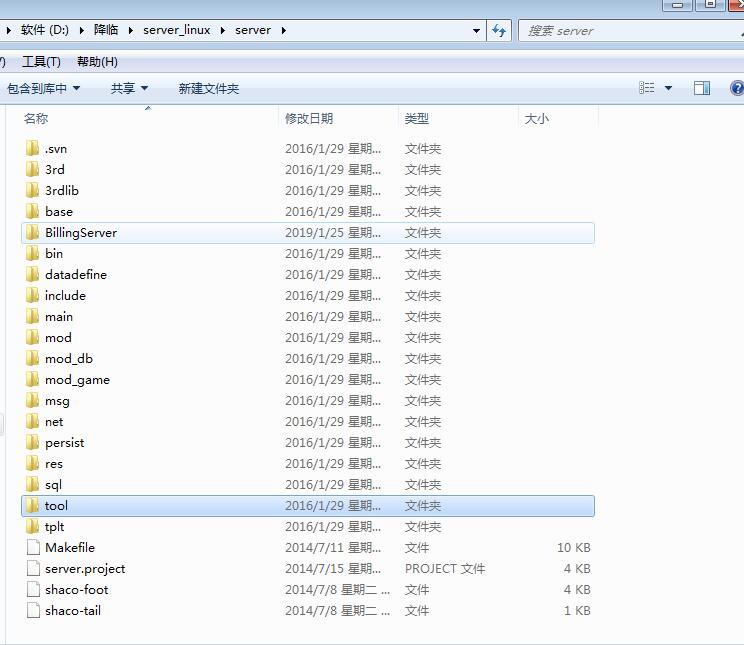Click the .svn folder icon
This screenshot has width=744, height=645.
click(x=33, y=148)
